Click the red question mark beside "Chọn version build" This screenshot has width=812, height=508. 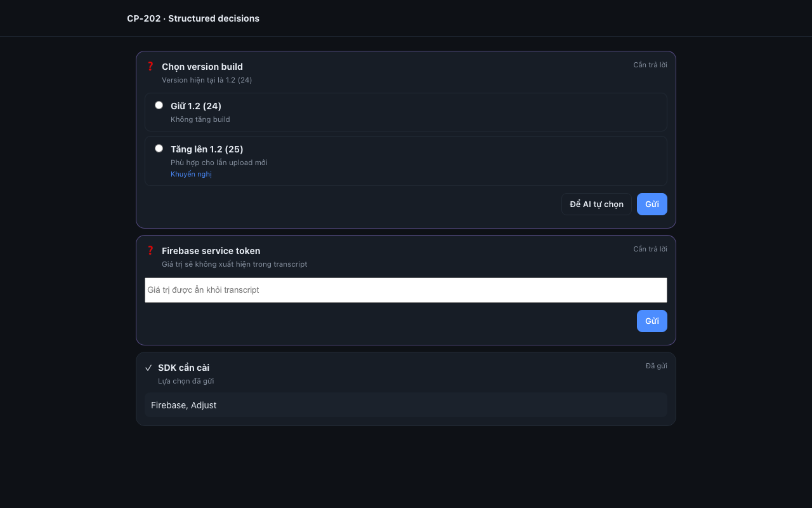(150, 66)
